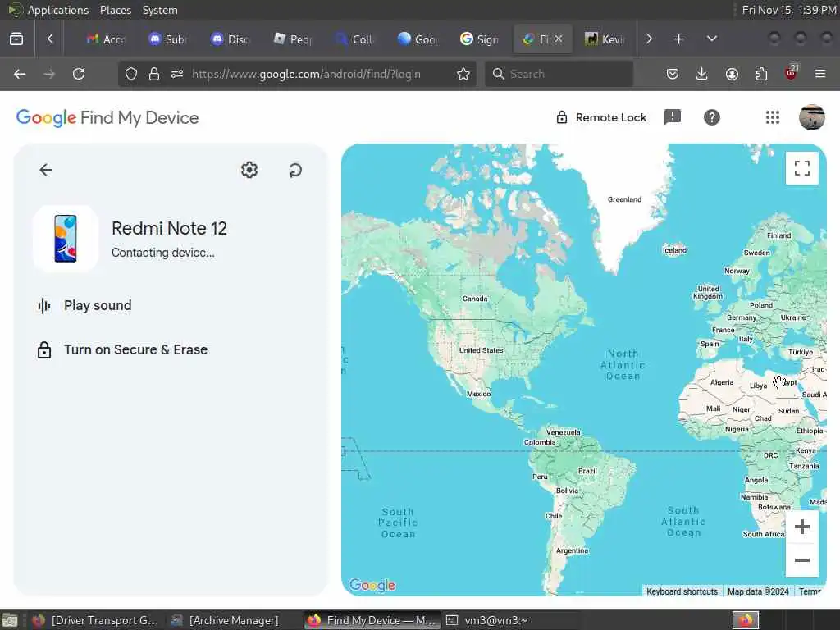Click the Firefox Search box
Image resolution: width=840 pixels, height=630 pixels.
559,74
